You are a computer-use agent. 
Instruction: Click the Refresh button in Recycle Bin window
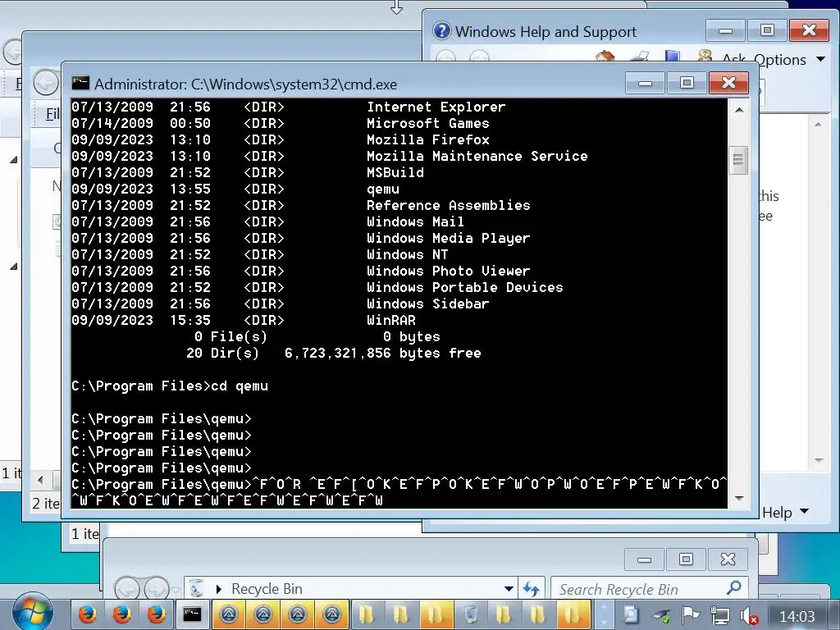(532, 589)
